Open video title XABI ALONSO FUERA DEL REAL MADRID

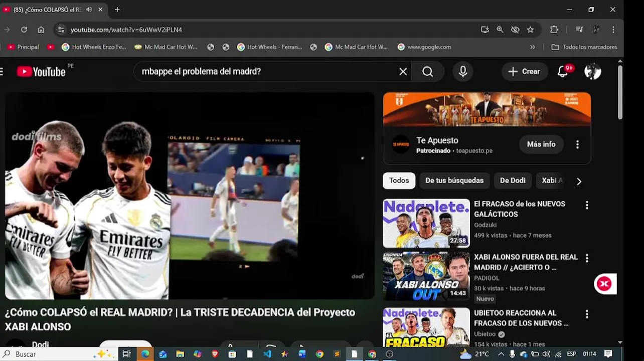[x=526, y=262]
